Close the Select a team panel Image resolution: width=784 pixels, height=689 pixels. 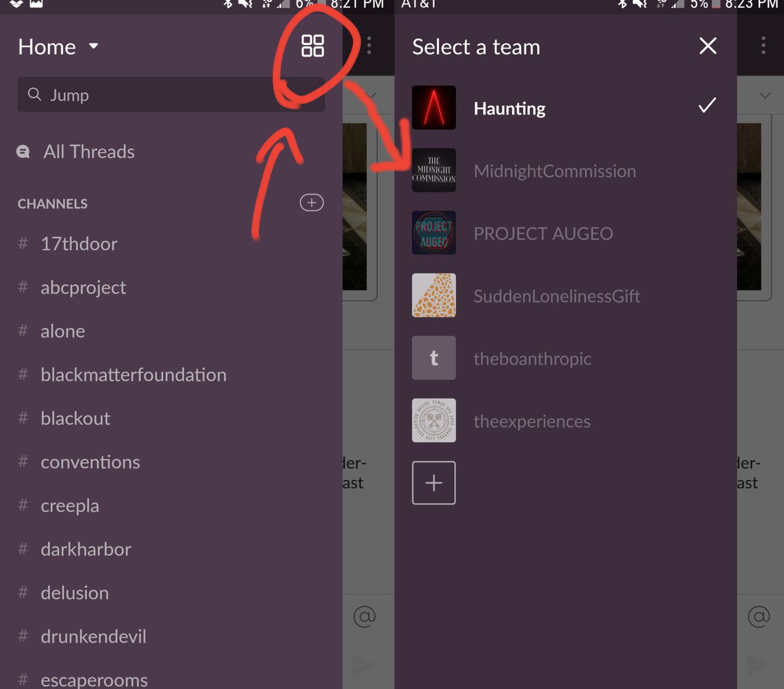(708, 46)
